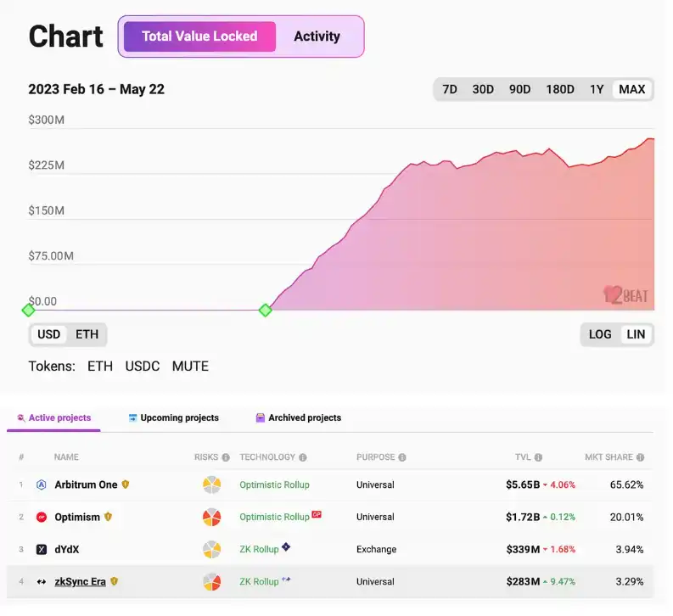
Task: Switch chart to LIN scale
Action: pos(636,334)
